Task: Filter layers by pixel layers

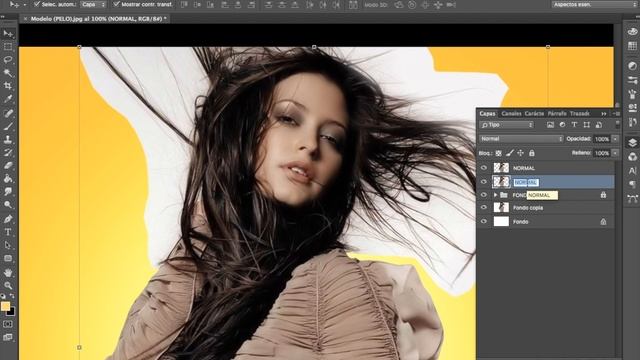Action: (550, 125)
